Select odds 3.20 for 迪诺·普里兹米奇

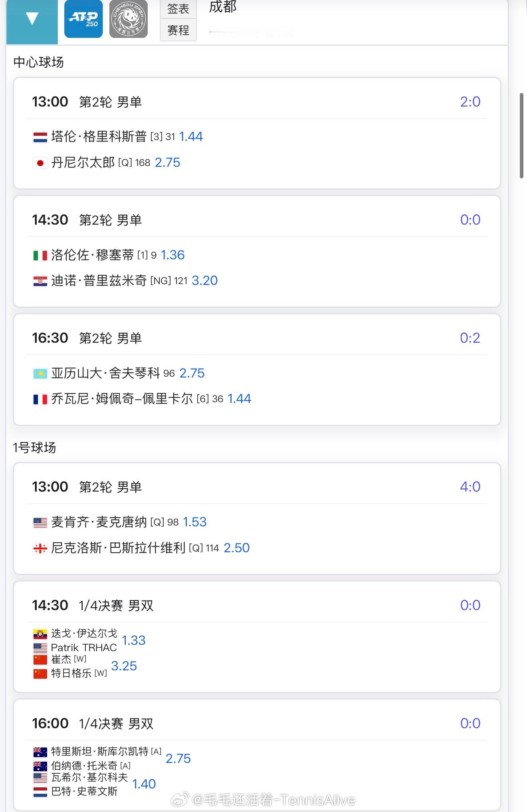pyautogui.click(x=204, y=281)
